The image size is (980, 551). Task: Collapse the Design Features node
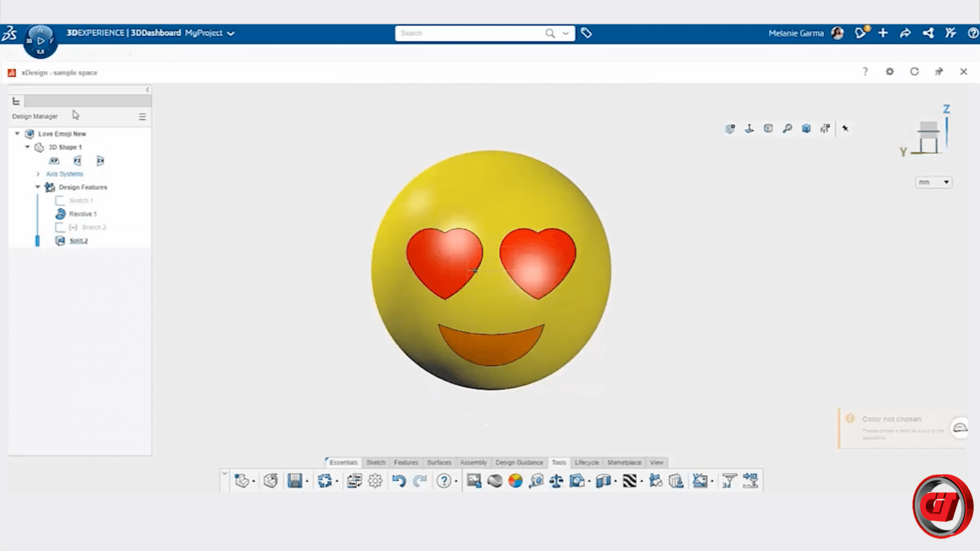point(38,187)
